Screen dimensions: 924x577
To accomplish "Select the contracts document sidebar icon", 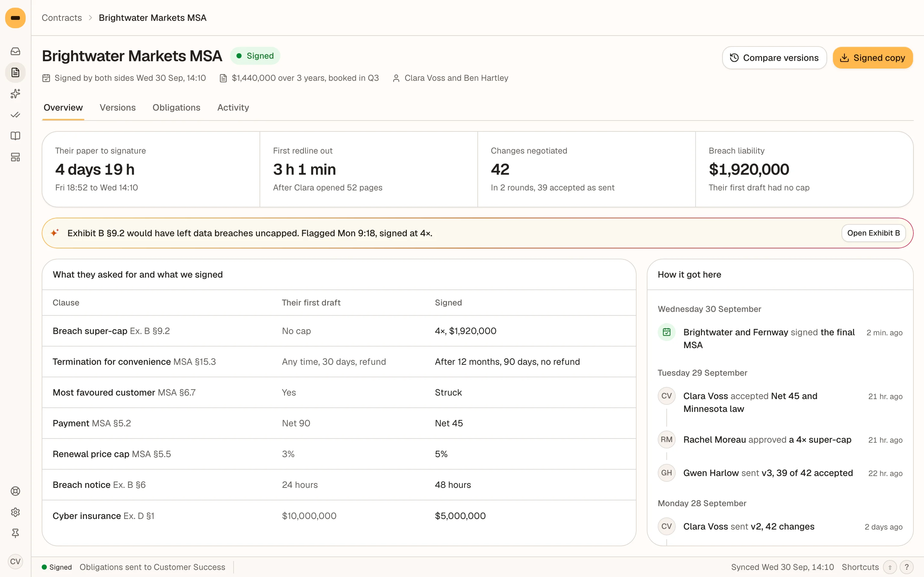I will 15,72.
